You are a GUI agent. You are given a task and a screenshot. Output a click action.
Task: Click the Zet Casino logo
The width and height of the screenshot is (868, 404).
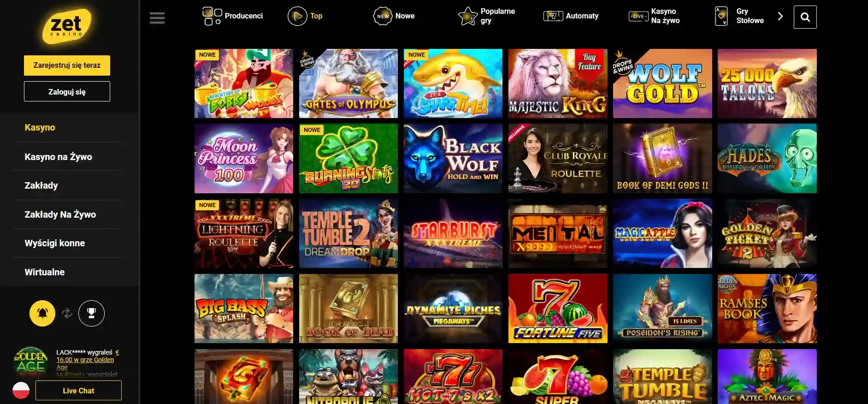point(67,26)
